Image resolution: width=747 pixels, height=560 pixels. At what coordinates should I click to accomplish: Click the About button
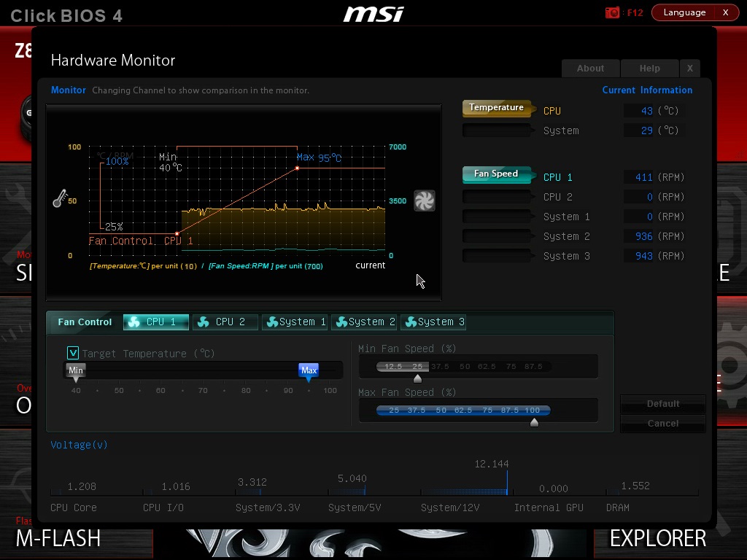click(x=590, y=68)
